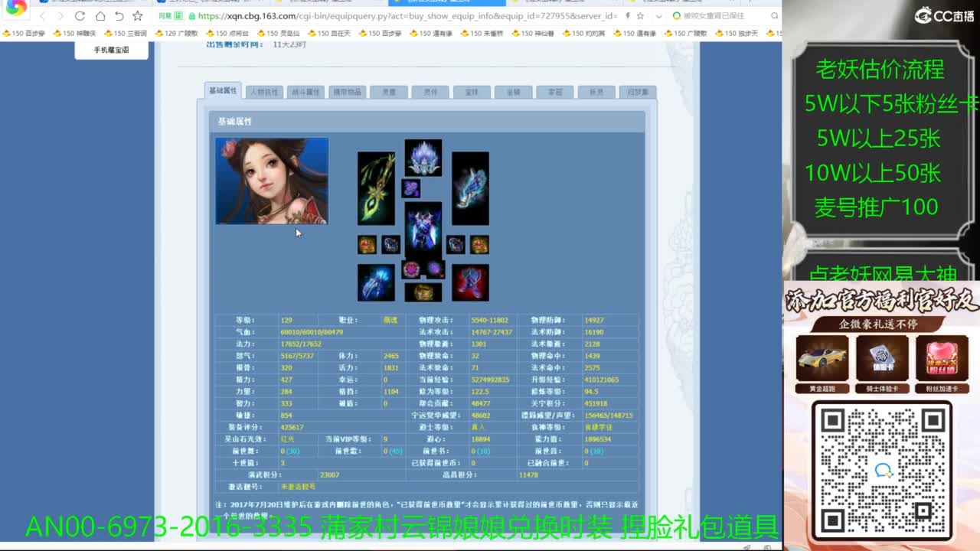The image size is (980, 551).
Task: View the blue-white weapon on the right
Action: point(470,188)
